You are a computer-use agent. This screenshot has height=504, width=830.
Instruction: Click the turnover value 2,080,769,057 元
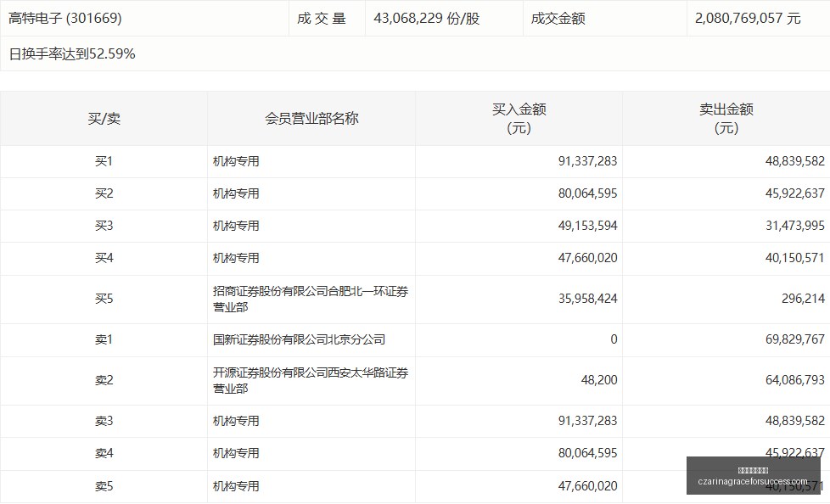tap(748, 18)
